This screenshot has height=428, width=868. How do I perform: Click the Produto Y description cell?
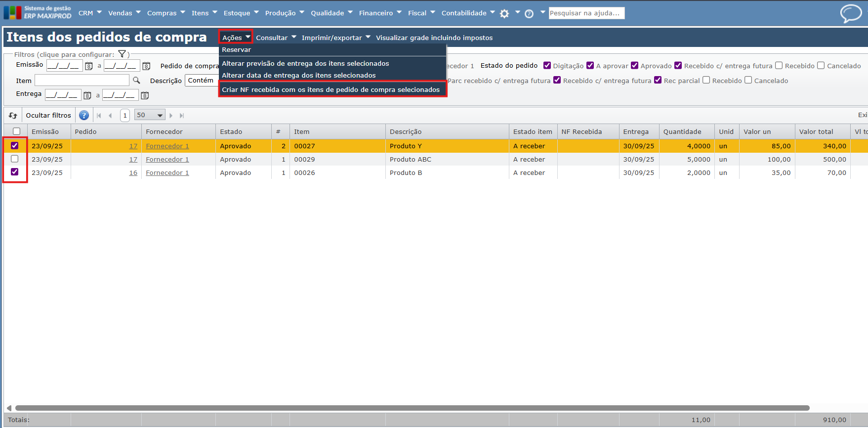point(447,146)
